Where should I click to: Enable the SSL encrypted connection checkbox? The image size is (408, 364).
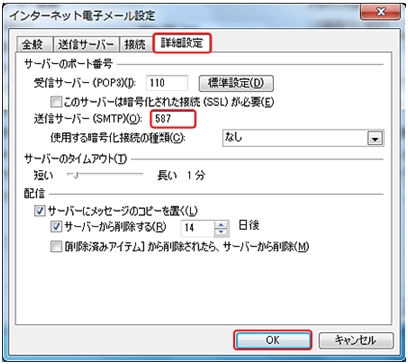point(56,101)
